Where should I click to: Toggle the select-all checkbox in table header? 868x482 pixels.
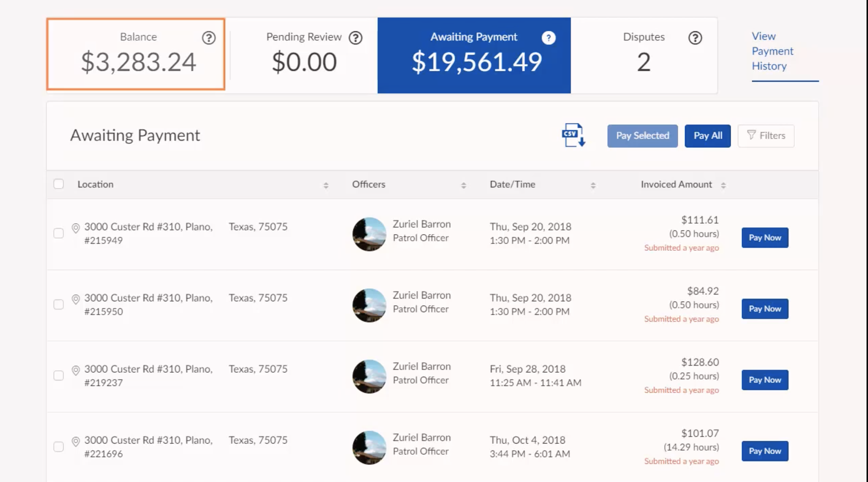58,184
